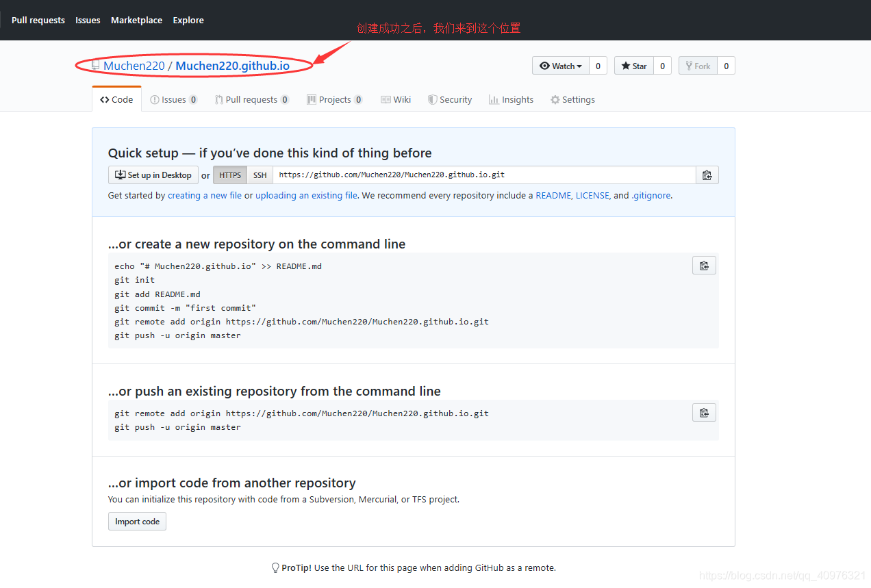Switch to the Code tab

116,99
